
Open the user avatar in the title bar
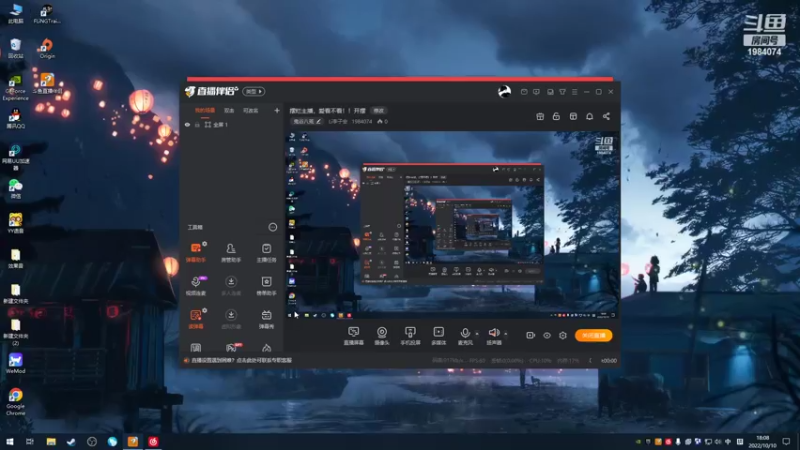(504, 92)
